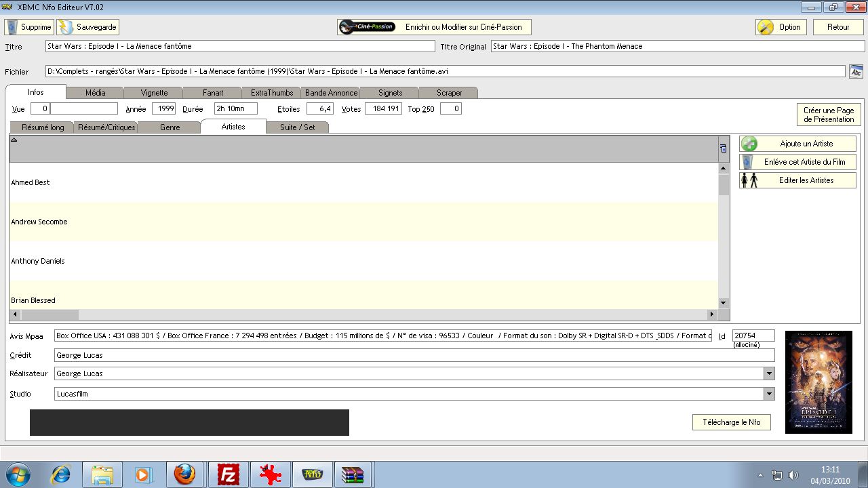Open the red splat app on taskbar
Viewport: 868px width, 488px height.
click(x=270, y=474)
